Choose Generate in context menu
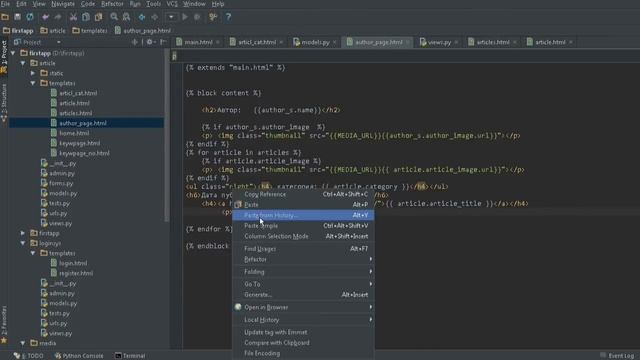The image size is (640, 360). [x=303, y=295]
